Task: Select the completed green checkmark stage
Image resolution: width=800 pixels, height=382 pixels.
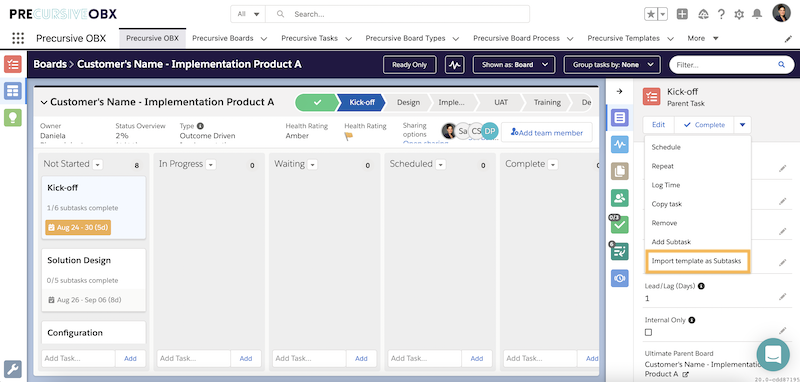Action: click(x=317, y=103)
